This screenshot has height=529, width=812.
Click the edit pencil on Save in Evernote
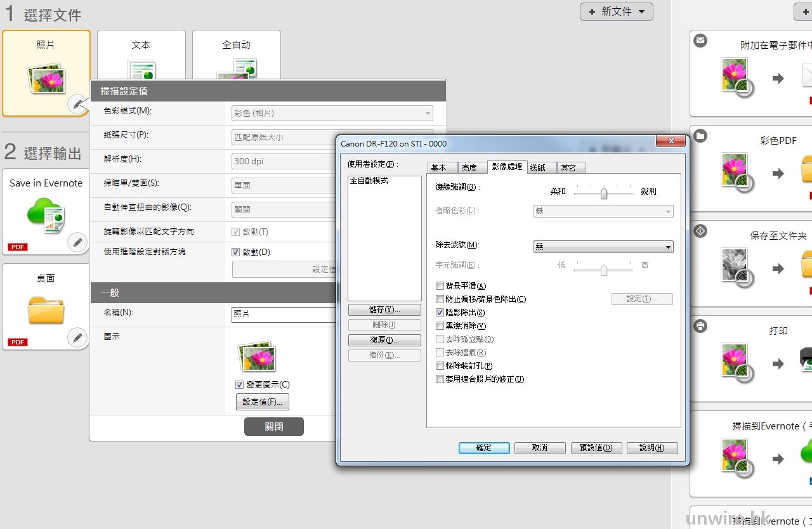77,242
